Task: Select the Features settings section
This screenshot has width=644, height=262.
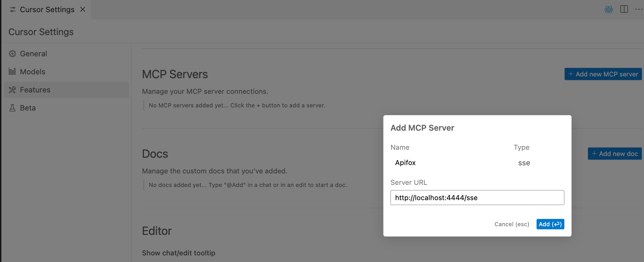Action: coord(35,90)
